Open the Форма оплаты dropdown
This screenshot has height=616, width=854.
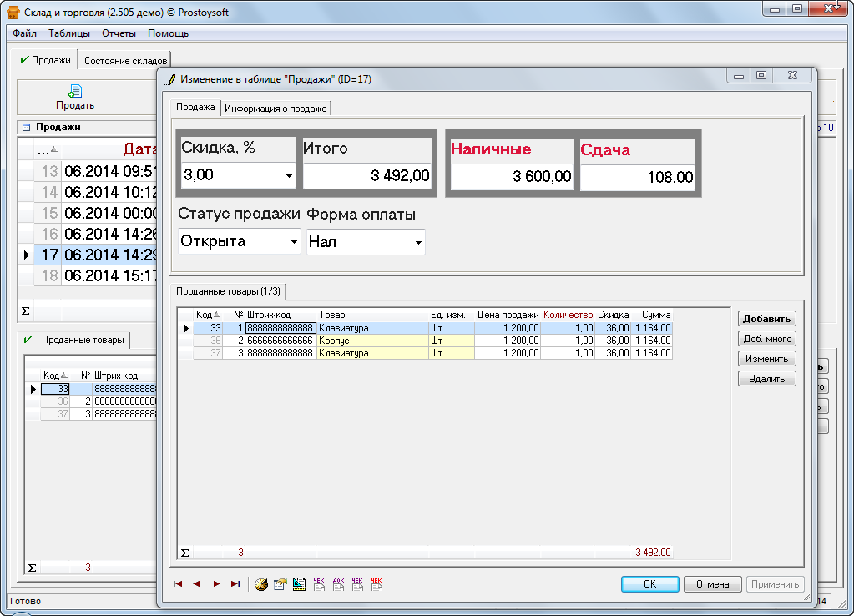tap(418, 242)
